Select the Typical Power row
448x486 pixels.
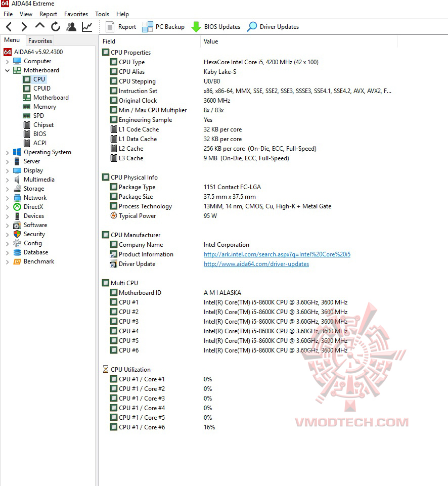pyautogui.click(x=248, y=216)
